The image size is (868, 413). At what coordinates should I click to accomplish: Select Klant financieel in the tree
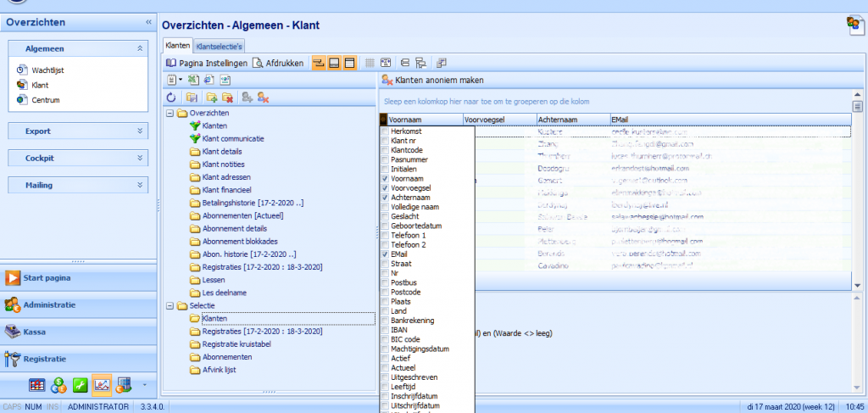pos(227,191)
